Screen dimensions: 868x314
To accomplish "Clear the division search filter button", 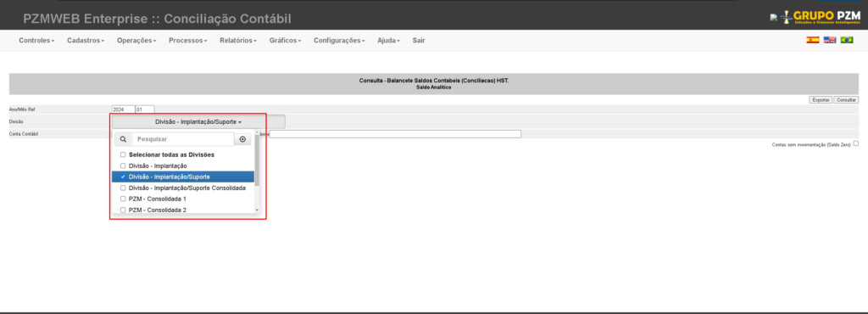I will pos(242,139).
